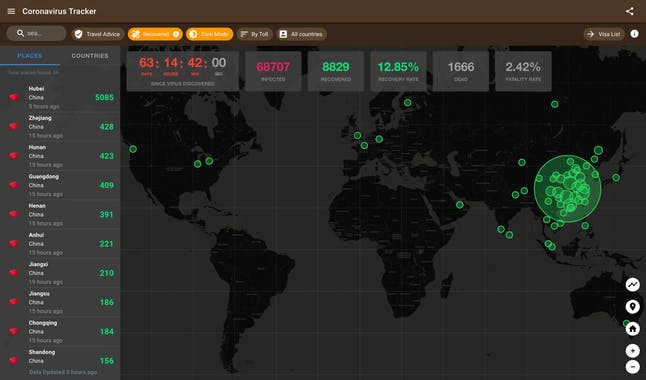Click the Data Updated timestamp text
This screenshot has width=646, height=380.
click(63, 372)
